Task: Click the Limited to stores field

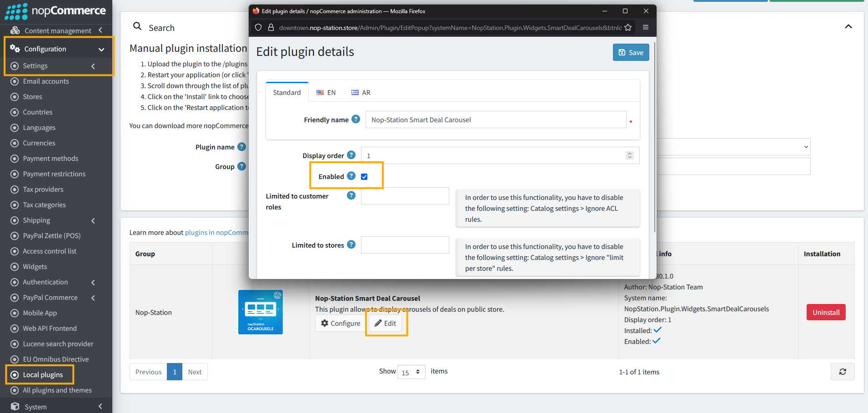Action: click(405, 245)
